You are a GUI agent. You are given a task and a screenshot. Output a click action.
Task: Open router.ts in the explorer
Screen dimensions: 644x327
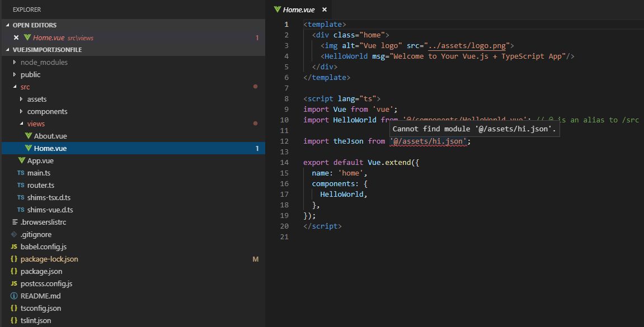pos(41,185)
